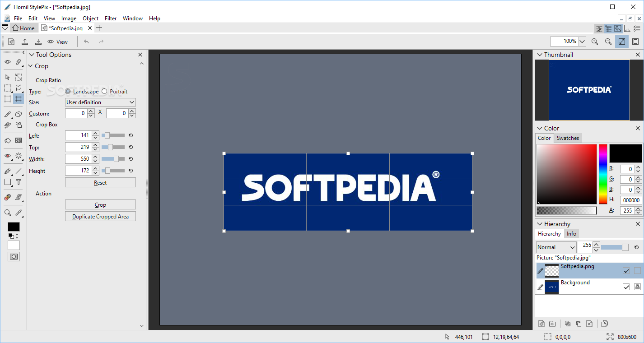Click the upload/open arrow toolbar icon

pos(25,42)
